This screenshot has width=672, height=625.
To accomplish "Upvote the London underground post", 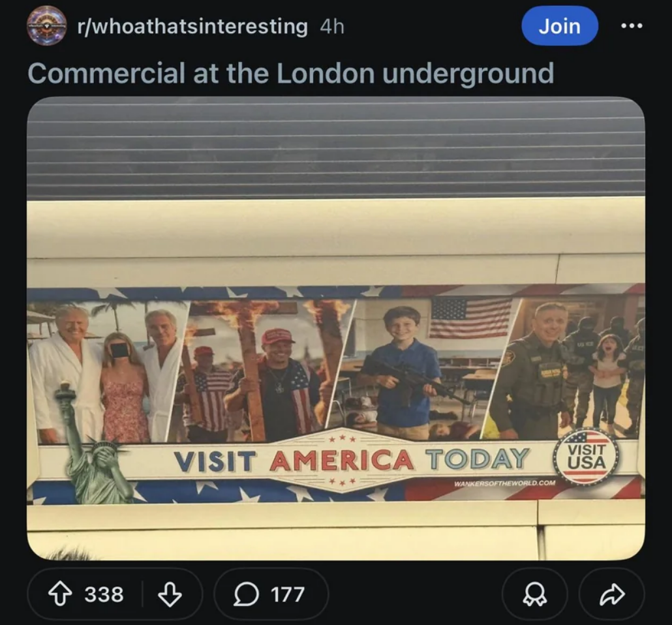I will (59, 594).
